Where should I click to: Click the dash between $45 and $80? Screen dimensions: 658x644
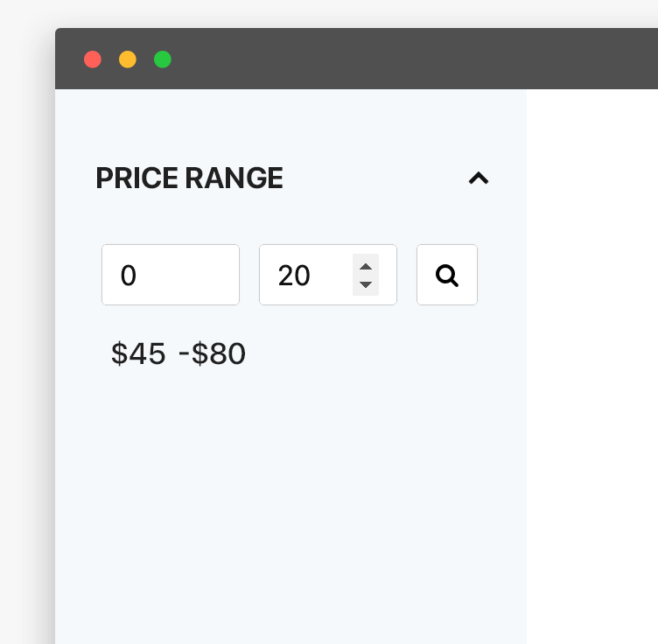point(184,353)
